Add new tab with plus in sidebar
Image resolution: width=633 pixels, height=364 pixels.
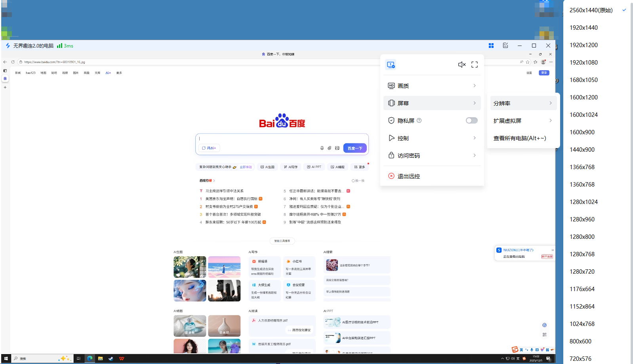(x=5, y=87)
